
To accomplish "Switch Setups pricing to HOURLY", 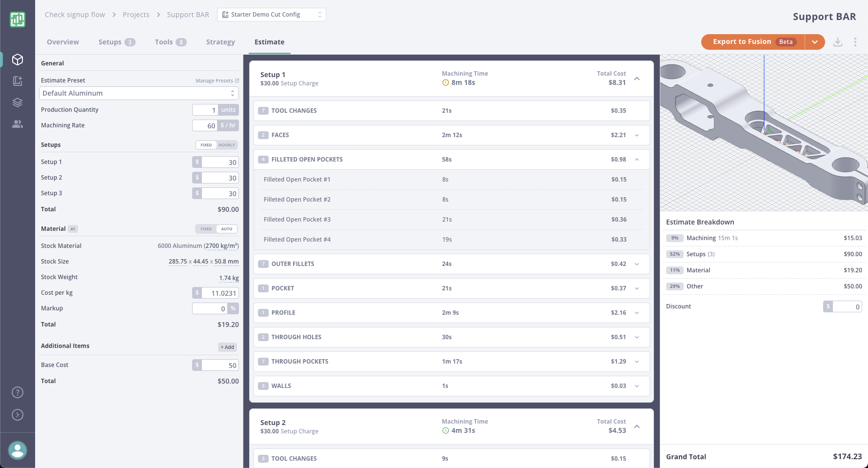I will 226,145.
